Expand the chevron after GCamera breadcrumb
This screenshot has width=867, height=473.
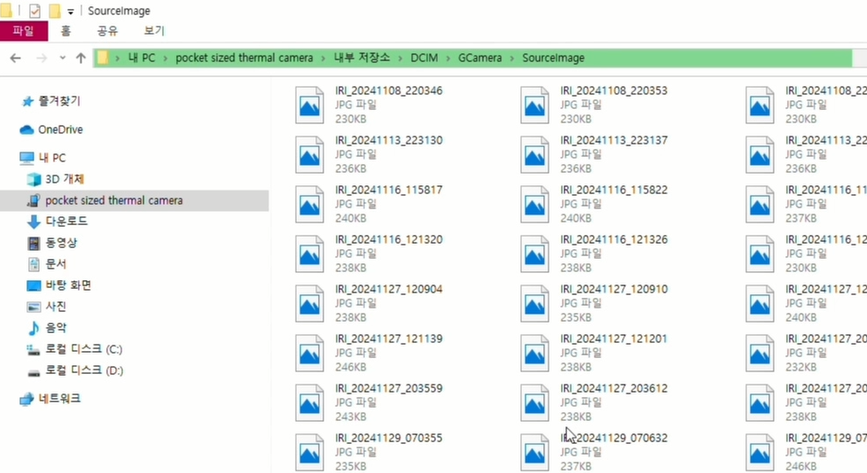click(512, 58)
